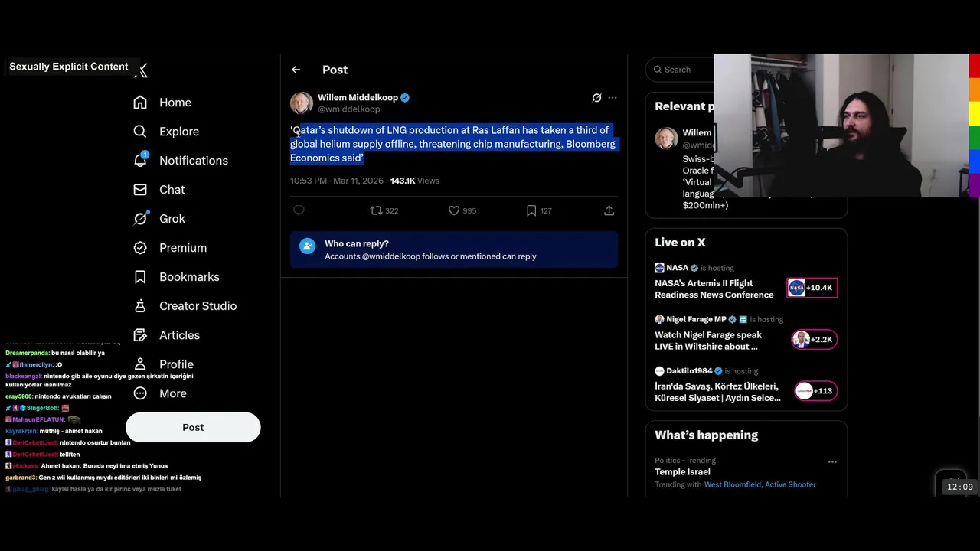Click the Live on X heading
Image resolution: width=980 pixels, height=551 pixels.
pos(680,243)
